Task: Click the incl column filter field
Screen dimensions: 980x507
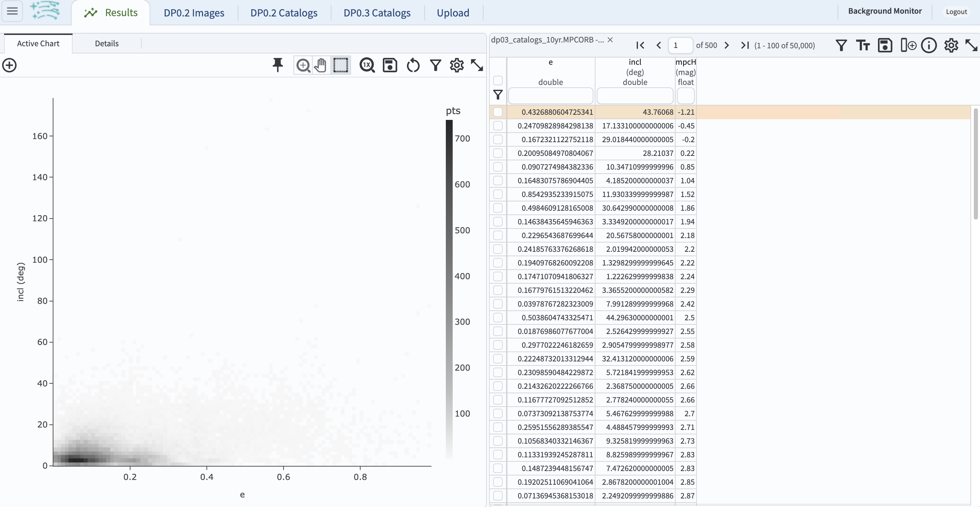Action: tap(635, 96)
